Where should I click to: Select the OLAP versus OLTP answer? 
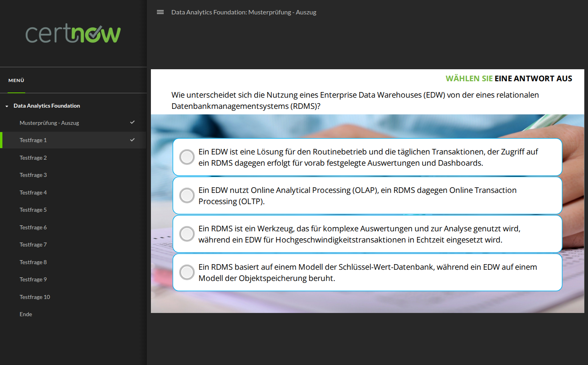187,196
